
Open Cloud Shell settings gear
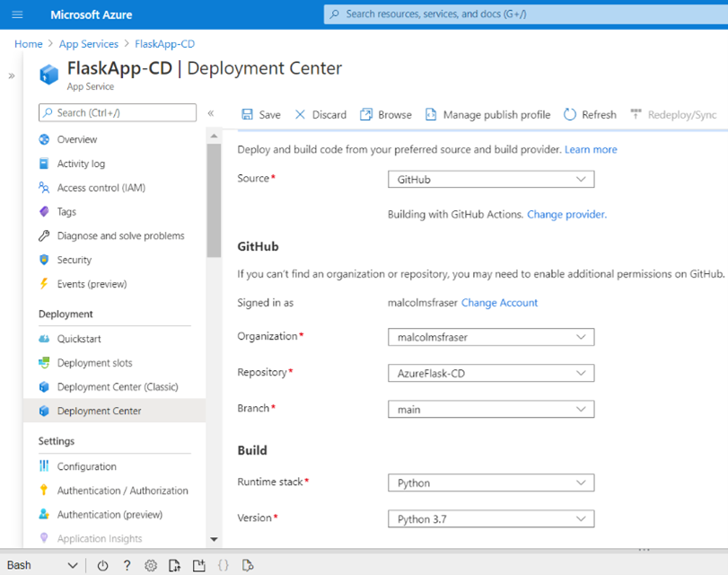click(x=151, y=565)
